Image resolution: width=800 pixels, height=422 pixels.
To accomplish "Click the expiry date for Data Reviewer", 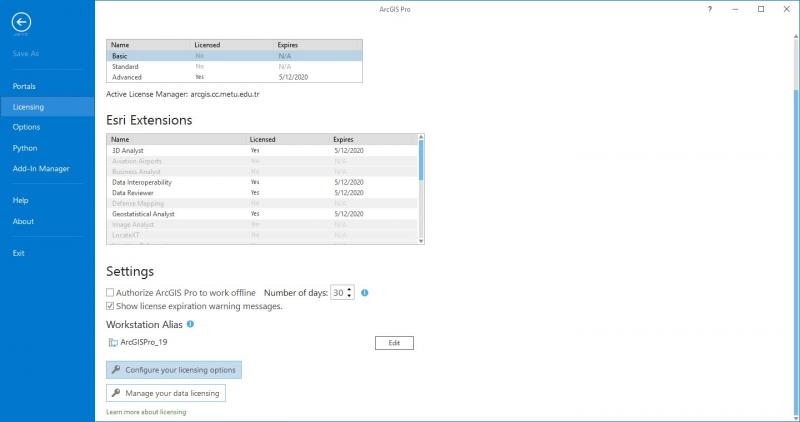I will pos(349,193).
